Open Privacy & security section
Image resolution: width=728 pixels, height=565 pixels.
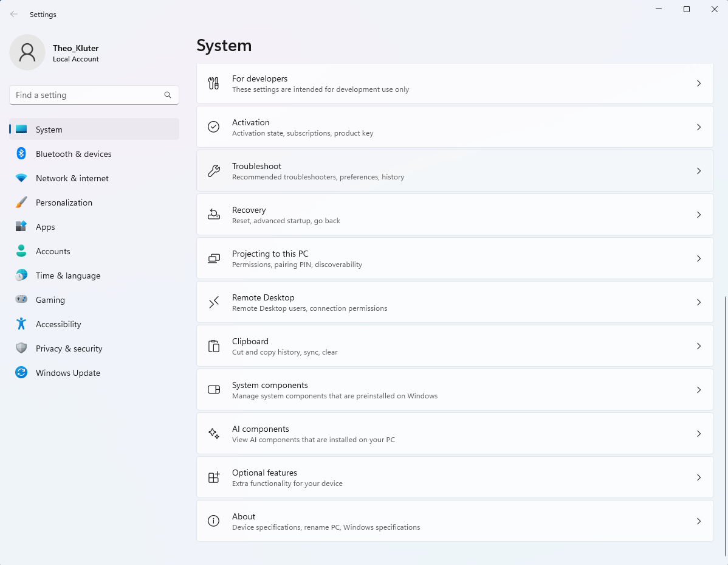[x=94, y=348]
